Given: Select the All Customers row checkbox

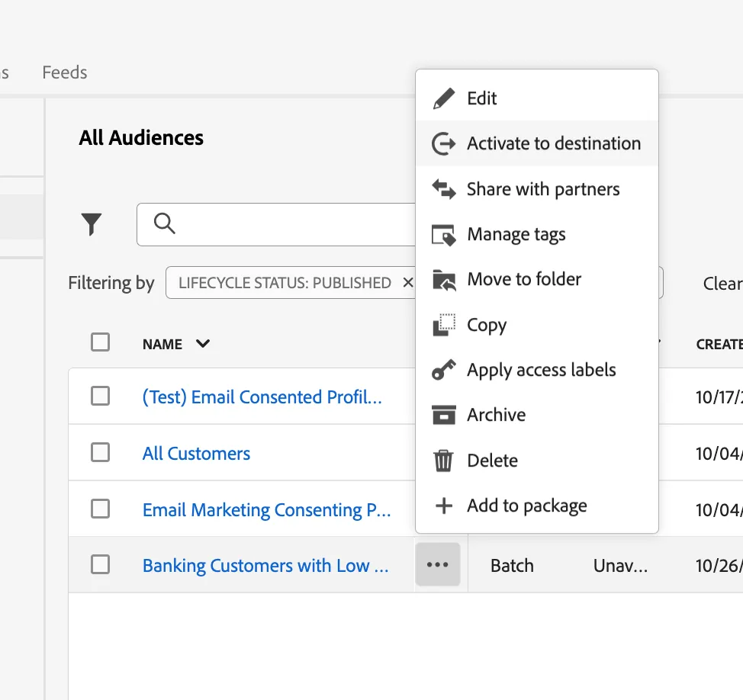Looking at the screenshot, I should tap(101, 452).
